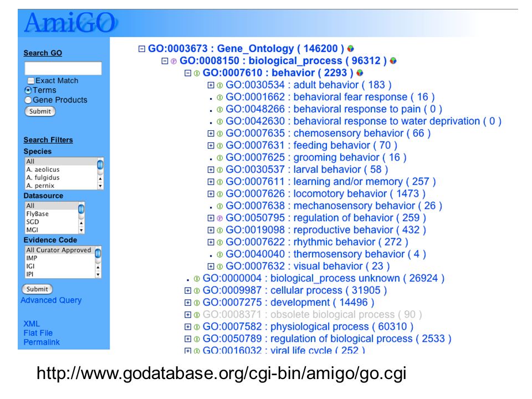Click the Datasource list scrollbar thumb
Viewport: 532px width, 399px height.
[x=81, y=209]
